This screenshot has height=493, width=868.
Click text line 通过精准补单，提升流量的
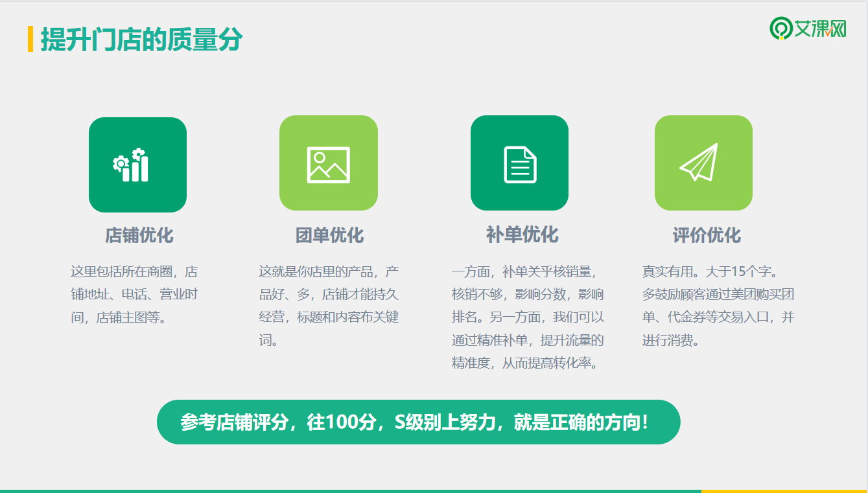(528, 340)
